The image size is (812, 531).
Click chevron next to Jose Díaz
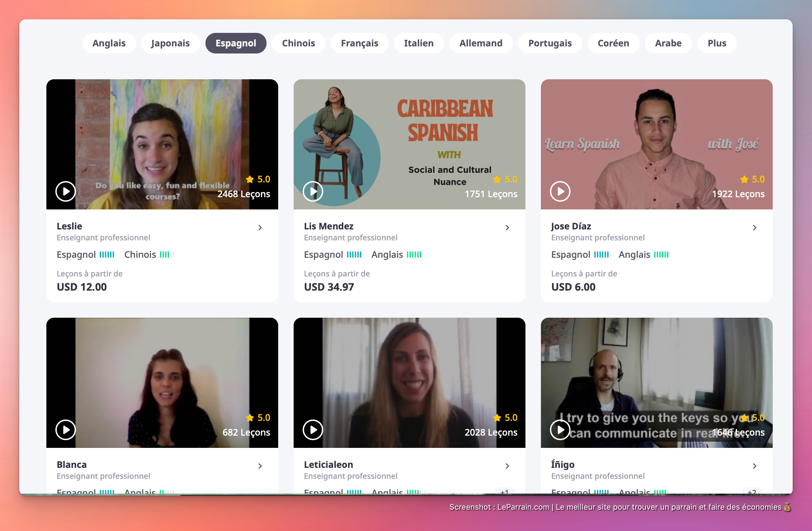[x=754, y=227]
